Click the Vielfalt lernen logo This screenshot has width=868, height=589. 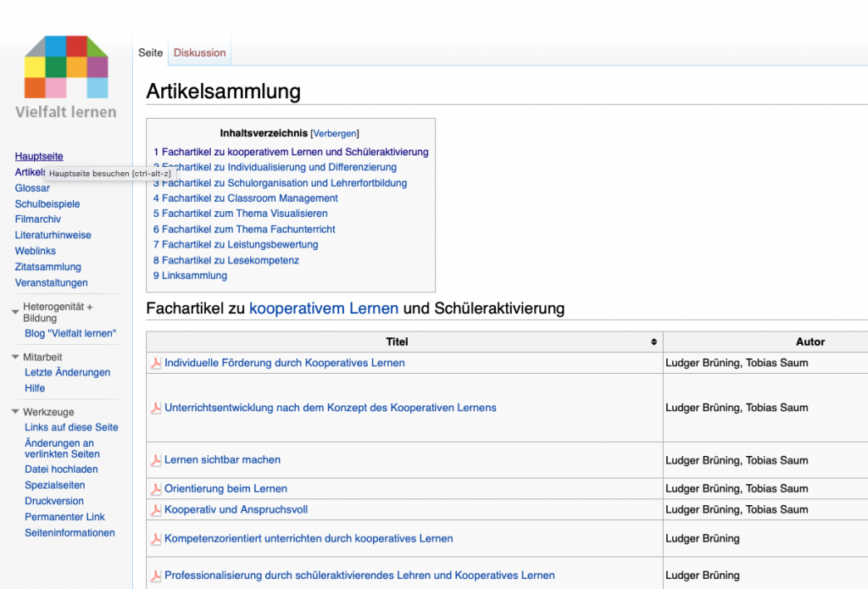[x=66, y=76]
